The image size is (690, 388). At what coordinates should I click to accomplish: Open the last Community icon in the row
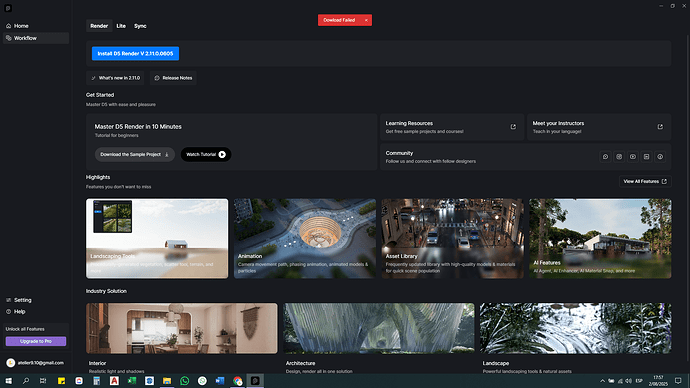(660, 157)
